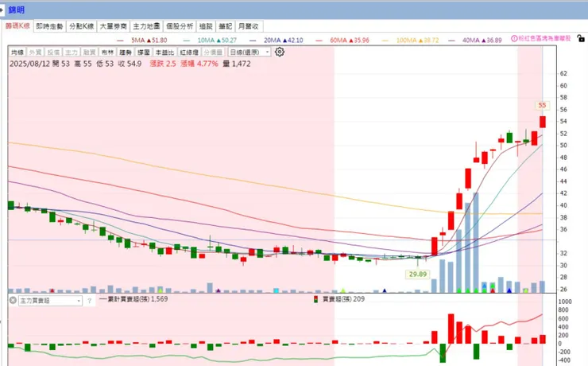Toggle the 紅綠燈 overlay button
Image resolution: width=588 pixels, height=366 pixels.
tap(189, 53)
